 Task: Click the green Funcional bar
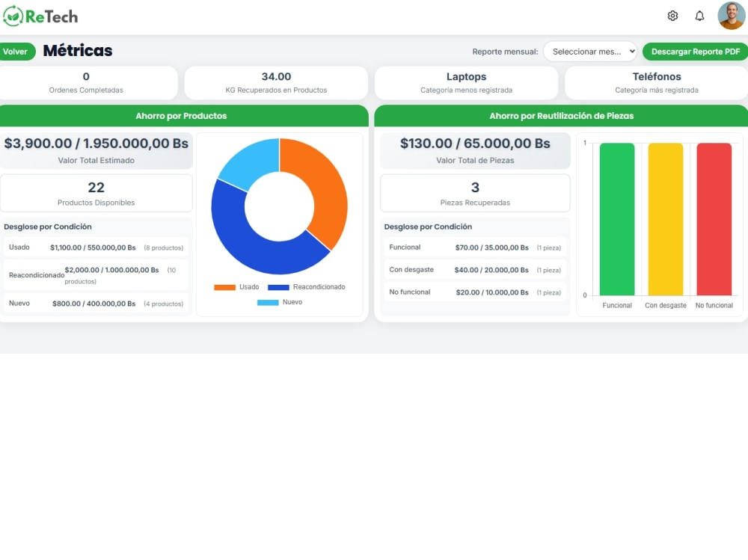click(617, 219)
